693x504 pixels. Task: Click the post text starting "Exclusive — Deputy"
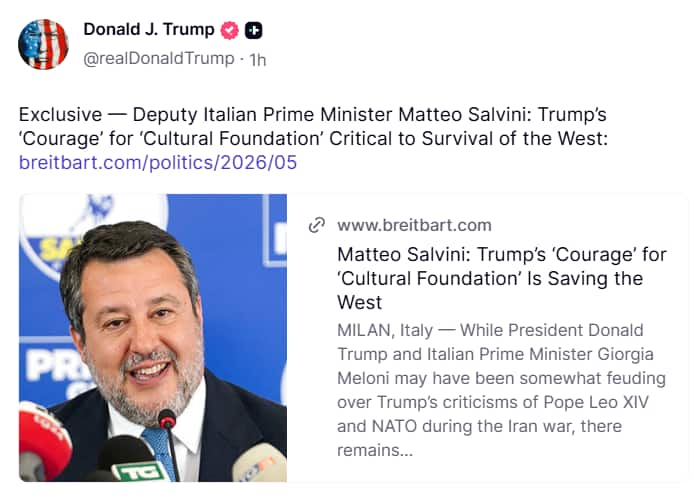[313, 126]
